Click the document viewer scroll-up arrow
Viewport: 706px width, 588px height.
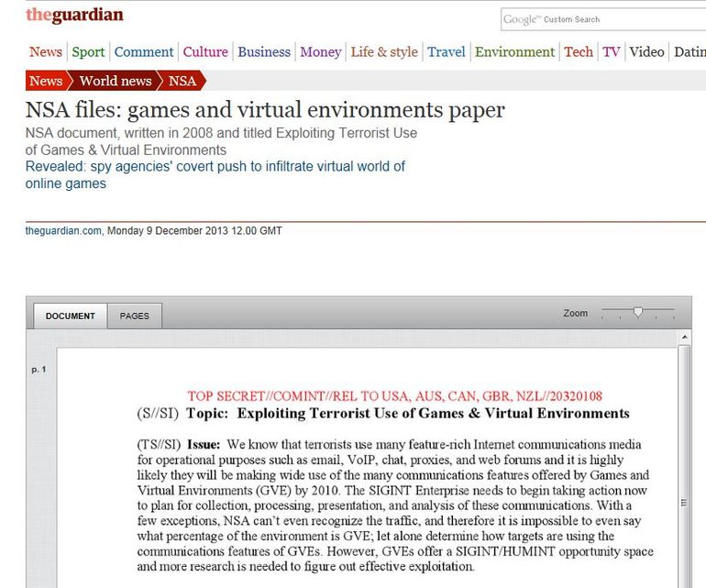pyautogui.click(x=684, y=338)
